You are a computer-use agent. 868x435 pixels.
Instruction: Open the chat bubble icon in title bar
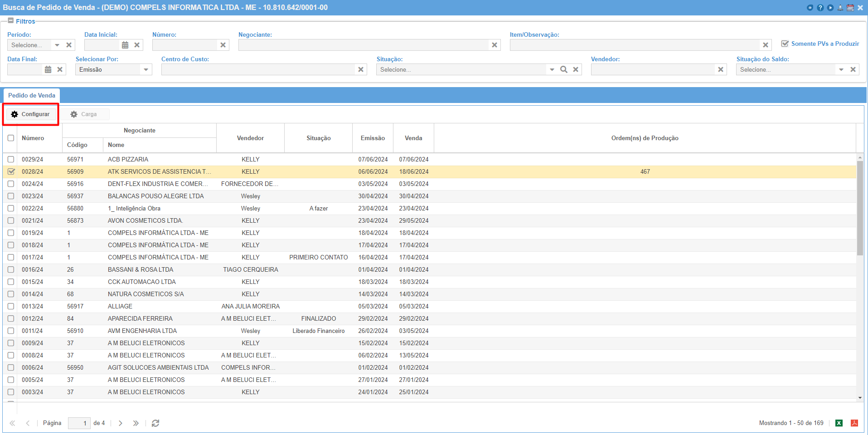[810, 8]
